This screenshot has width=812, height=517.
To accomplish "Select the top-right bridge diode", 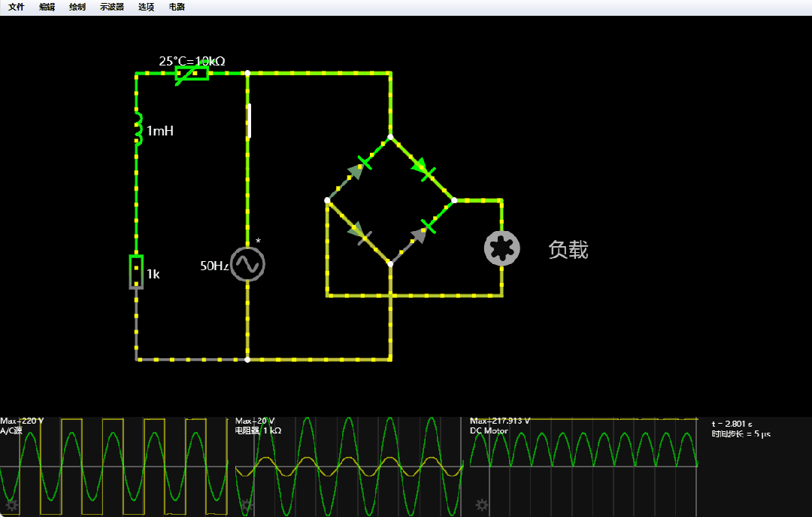I will 423,169.
